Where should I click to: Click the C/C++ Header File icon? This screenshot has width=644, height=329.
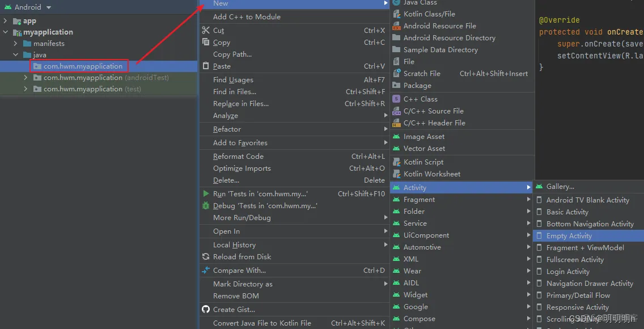pos(396,123)
